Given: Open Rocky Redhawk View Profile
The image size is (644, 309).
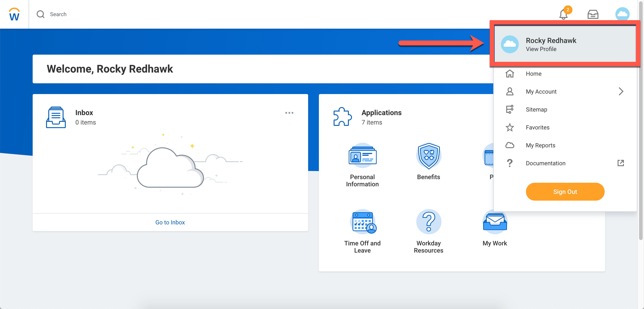Looking at the screenshot, I should (565, 44).
